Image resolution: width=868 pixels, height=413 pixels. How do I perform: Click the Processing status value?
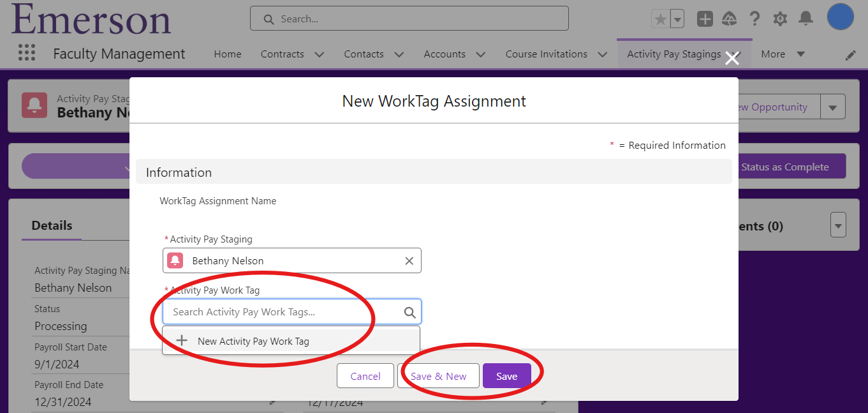(x=61, y=326)
